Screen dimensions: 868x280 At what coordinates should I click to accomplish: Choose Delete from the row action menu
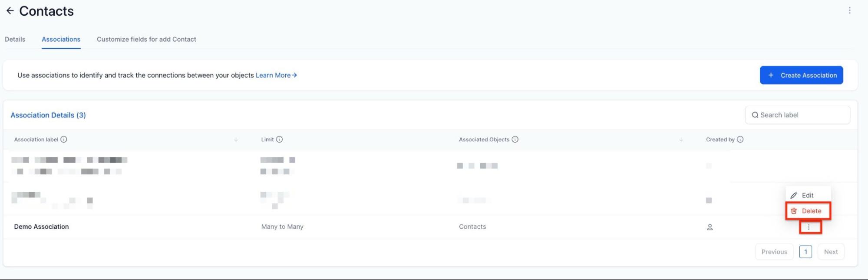click(808, 211)
